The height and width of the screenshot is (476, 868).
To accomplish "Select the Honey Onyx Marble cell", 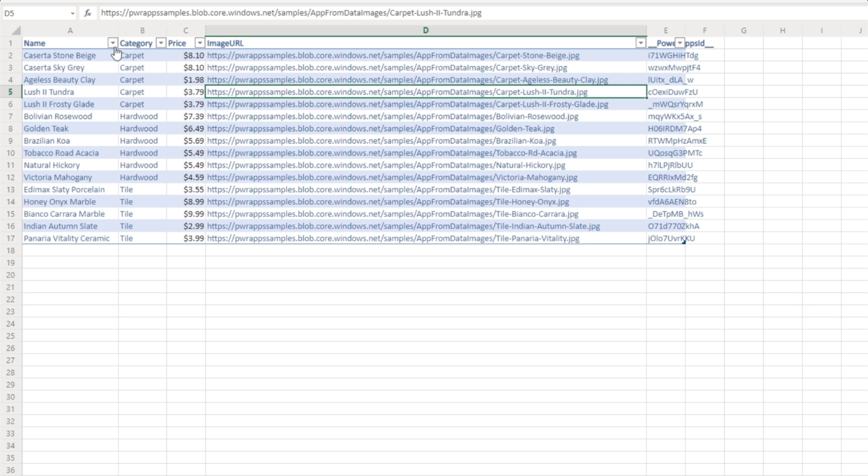I will point(70,202).
